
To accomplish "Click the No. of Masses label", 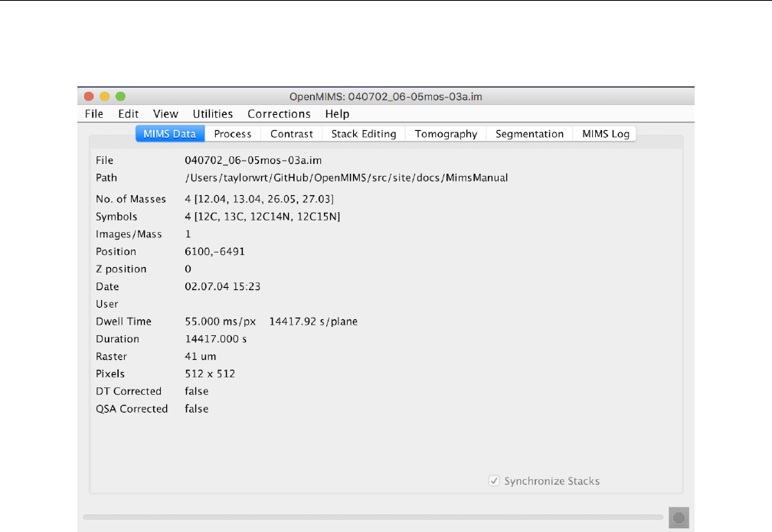I will (130, 199).
